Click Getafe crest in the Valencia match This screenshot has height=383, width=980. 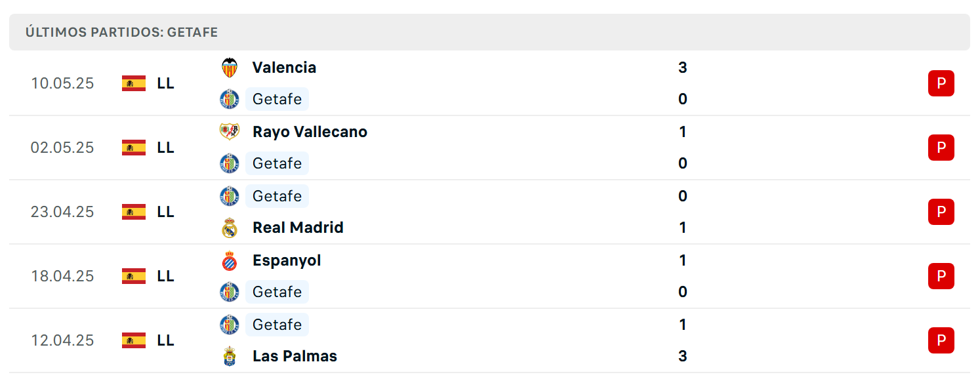coord(229,99)
